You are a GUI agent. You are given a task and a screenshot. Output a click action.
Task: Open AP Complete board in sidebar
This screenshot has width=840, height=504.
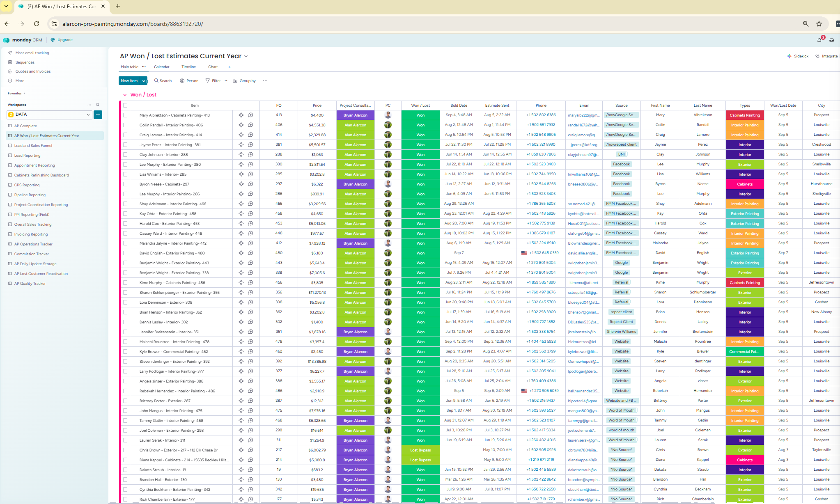pyautogui.click(x=25, y=126)
